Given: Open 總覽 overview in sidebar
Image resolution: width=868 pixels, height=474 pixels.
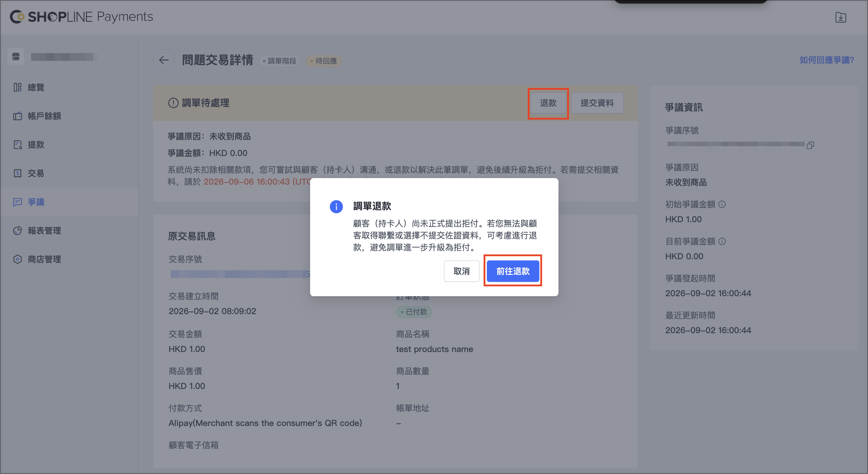Looking at the screenshot, I should [69, 87].
